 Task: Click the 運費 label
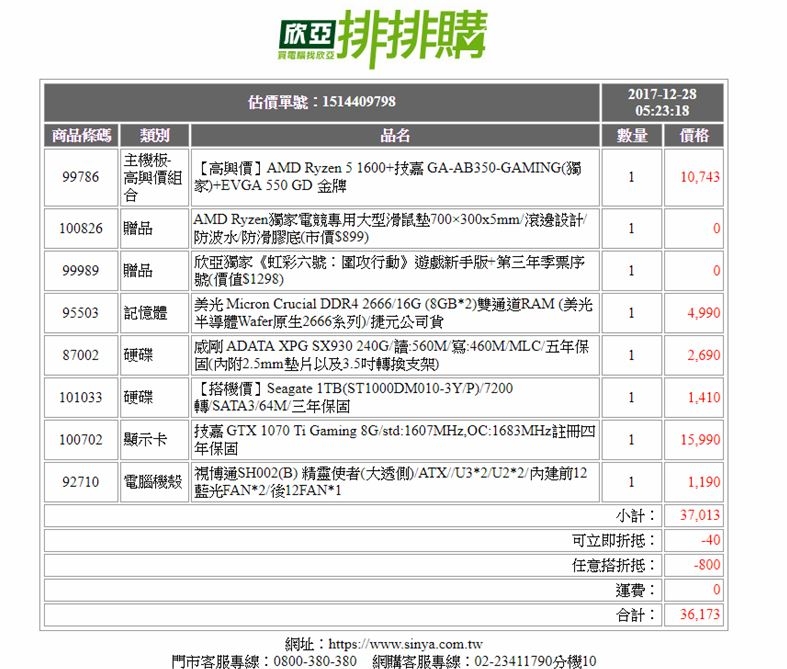click(x=635, y=590)
